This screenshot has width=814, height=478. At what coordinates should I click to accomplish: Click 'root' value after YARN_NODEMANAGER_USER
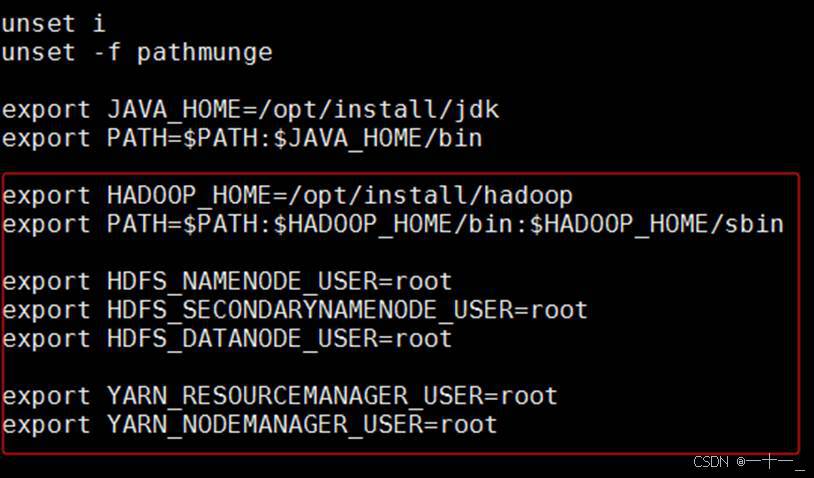coord(468,425)
